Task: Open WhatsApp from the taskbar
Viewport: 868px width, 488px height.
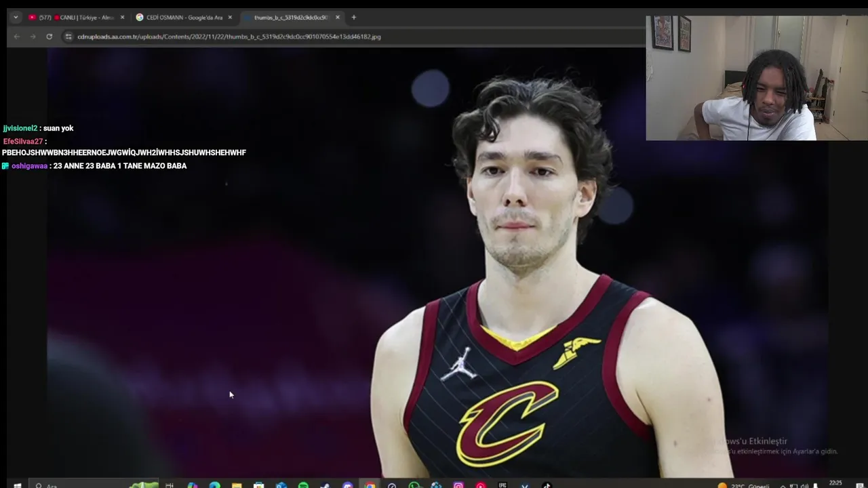Action: pyautogui.click(x=414, y=485)
